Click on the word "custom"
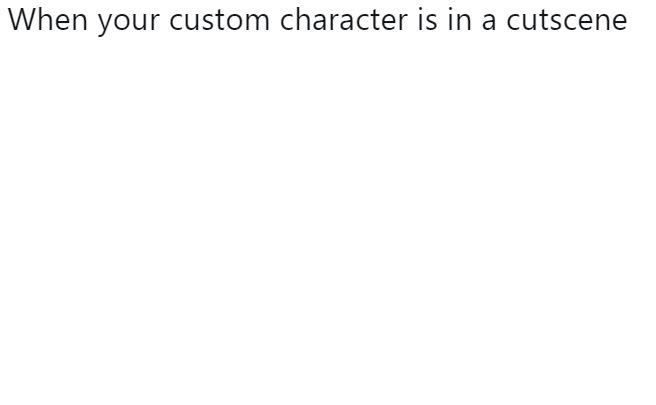656x405 pixels. click(x=220, y=21)
